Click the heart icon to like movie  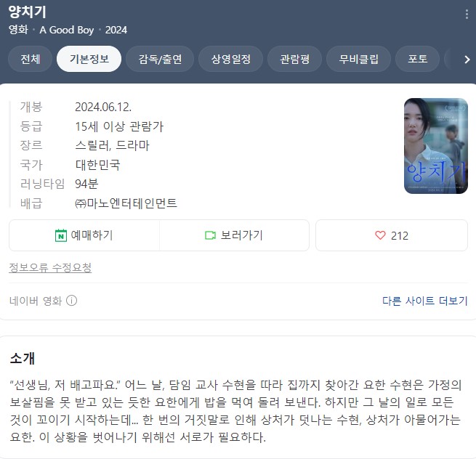tap(380, 235)
